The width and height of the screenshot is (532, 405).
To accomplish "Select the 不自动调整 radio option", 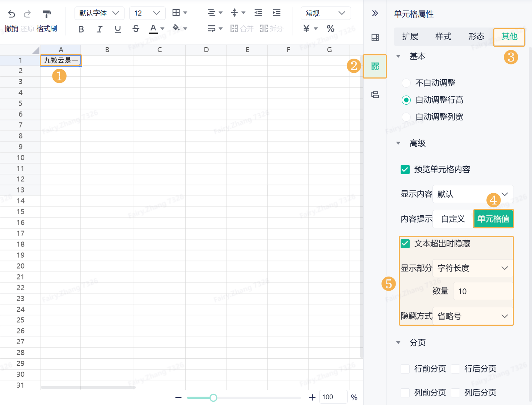I will pos(406,83).
